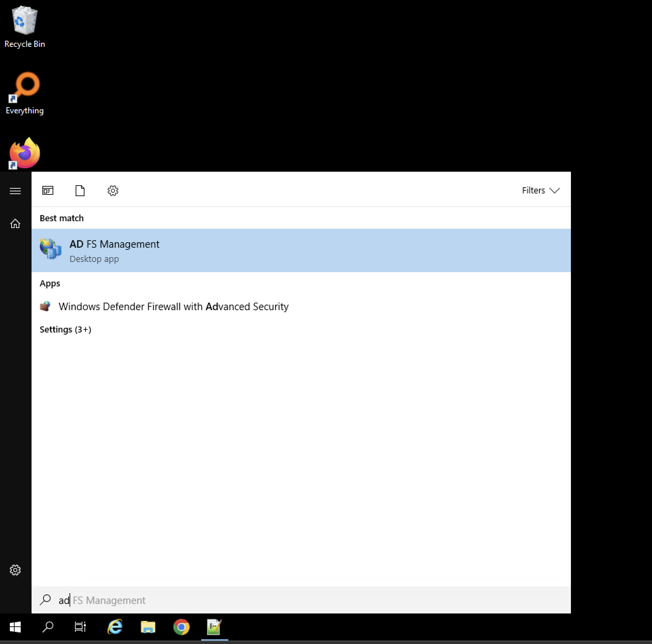This screenshot has width=652, height=644.
Task: Open the Windows Start button
Action: point(15,627)
